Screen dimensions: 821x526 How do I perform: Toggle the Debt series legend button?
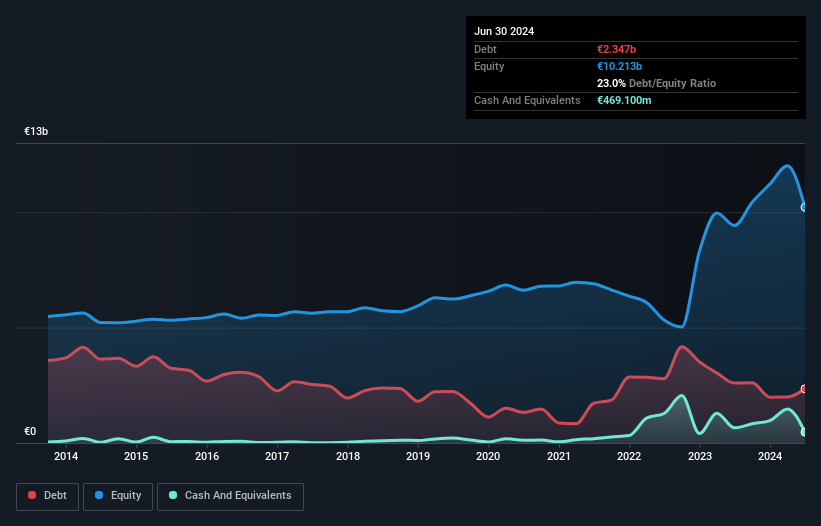click(48, 496)
